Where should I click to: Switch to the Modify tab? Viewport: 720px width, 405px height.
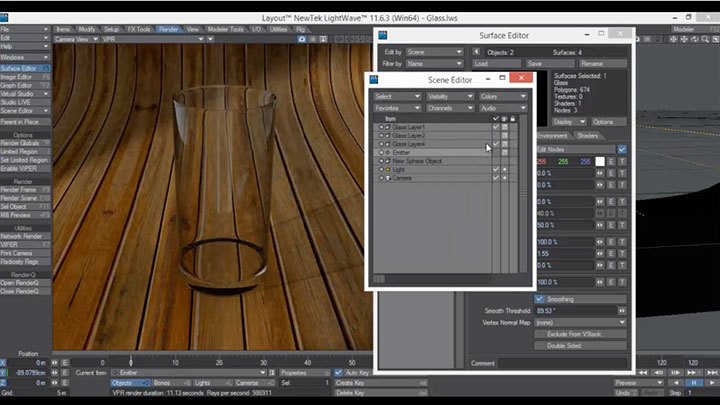[86, 29]
